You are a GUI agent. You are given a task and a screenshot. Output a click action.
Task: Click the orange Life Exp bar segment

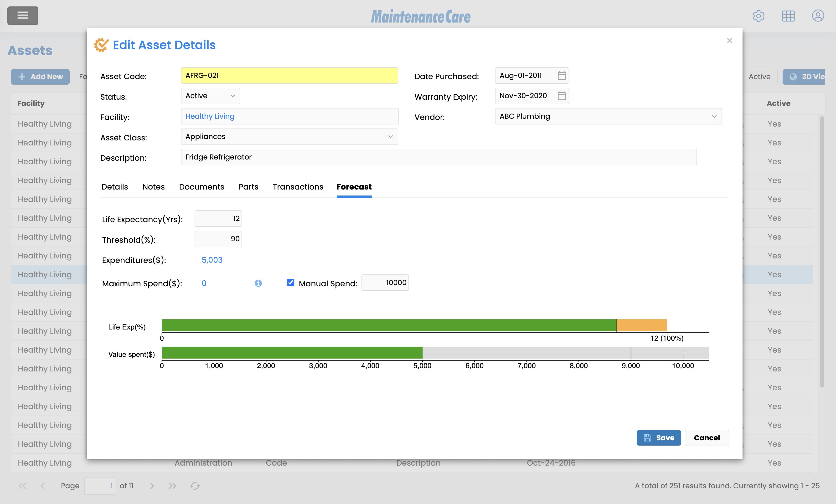pos(642,325)
